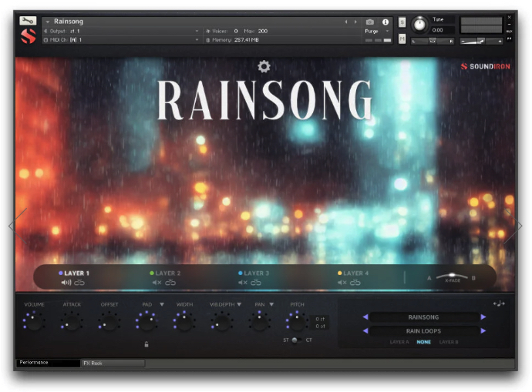
Task: Click the header output volume slider
Action: [x=481, y=41]
